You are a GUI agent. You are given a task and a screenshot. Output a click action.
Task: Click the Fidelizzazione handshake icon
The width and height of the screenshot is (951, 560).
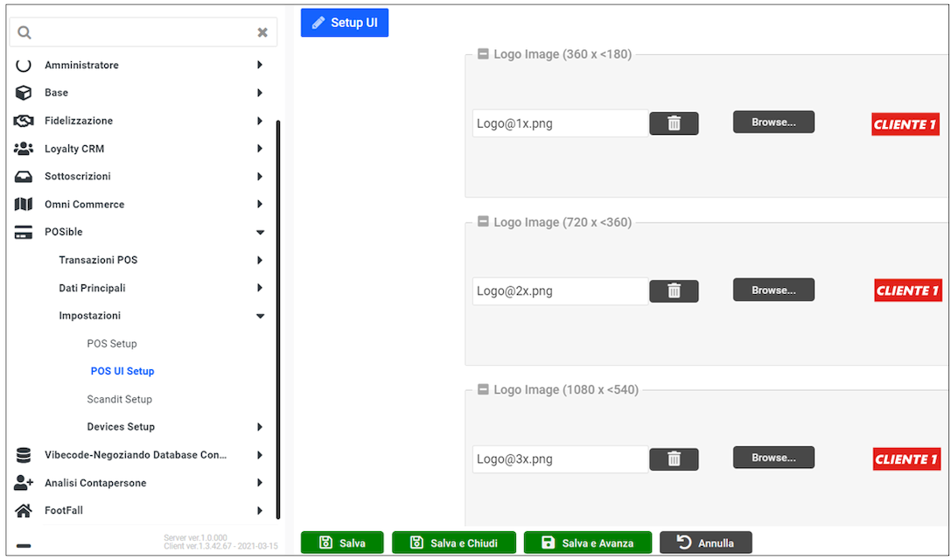[24, 121]
